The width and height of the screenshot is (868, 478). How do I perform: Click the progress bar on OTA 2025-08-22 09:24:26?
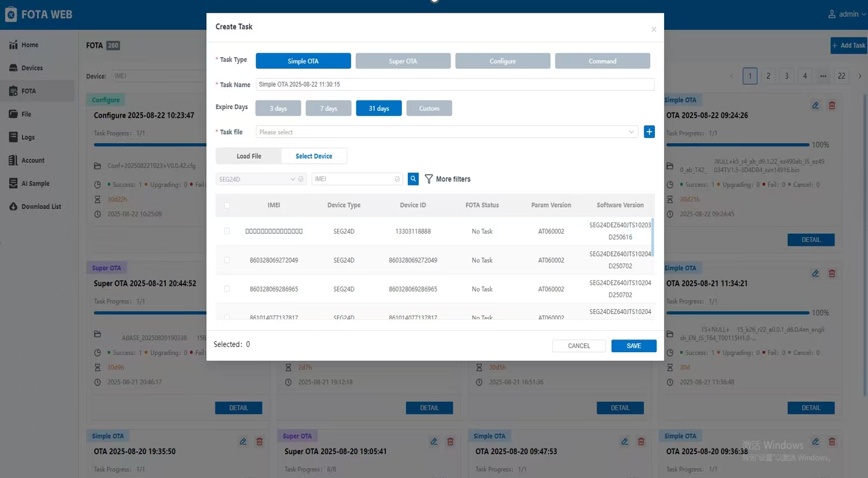737,145
